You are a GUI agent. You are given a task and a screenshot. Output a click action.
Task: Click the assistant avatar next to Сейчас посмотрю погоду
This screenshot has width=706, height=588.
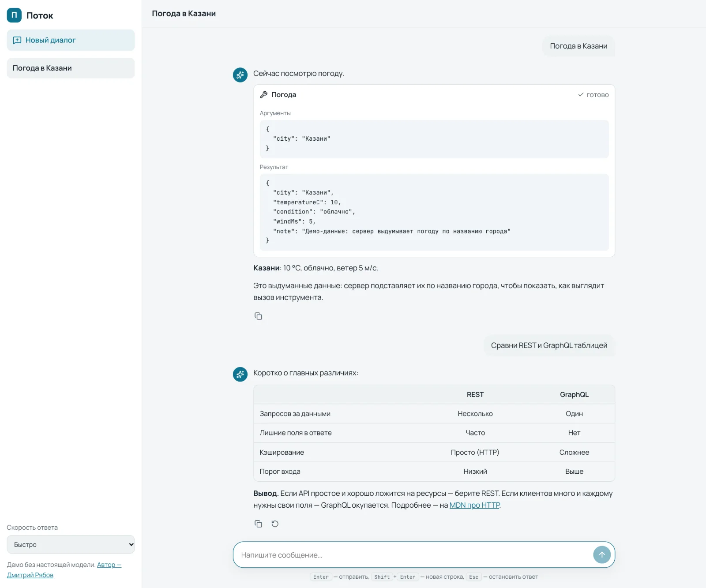(x=240, y=75)
